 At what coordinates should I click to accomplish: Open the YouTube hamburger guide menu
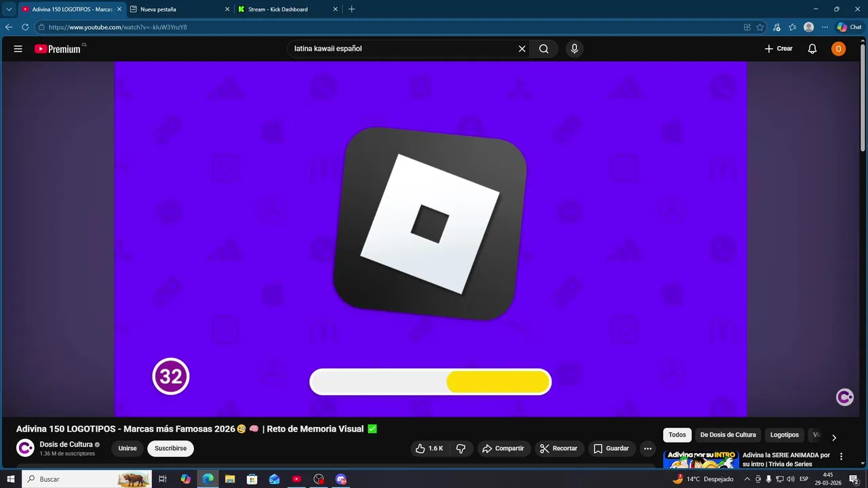pyautogui.click(x=18, y=49)
